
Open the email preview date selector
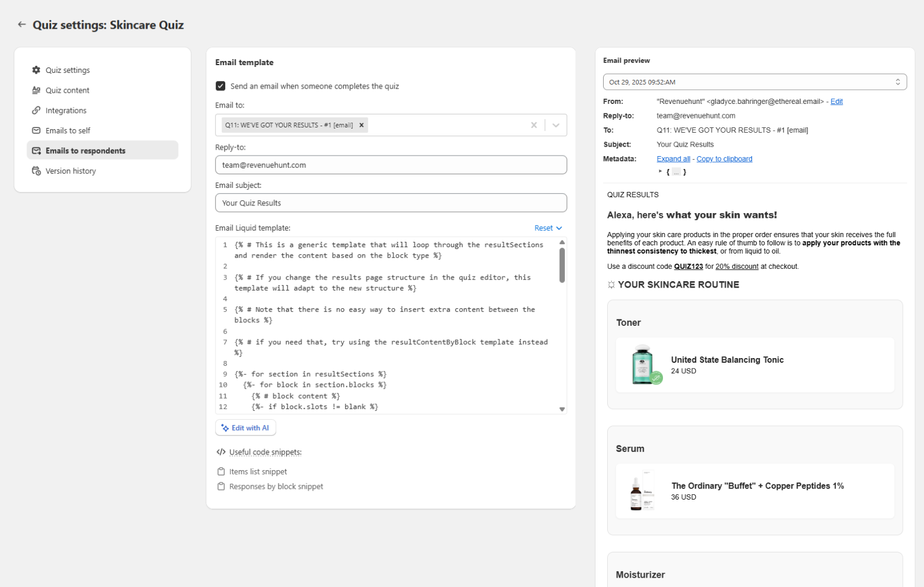pos(754,82)
